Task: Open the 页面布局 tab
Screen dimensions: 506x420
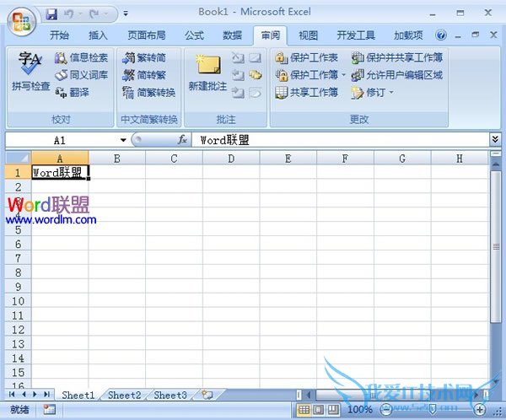Action: [x=147, y=35]
